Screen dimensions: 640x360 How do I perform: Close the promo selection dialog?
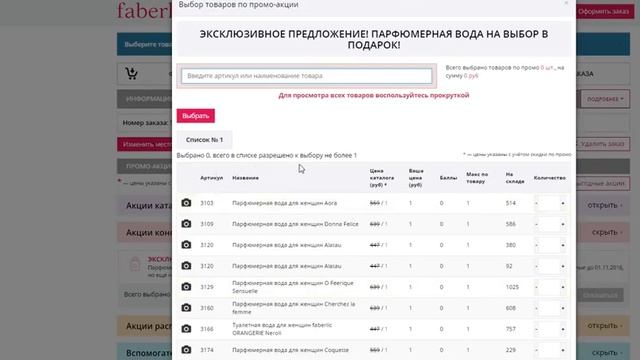coord(566,3)
